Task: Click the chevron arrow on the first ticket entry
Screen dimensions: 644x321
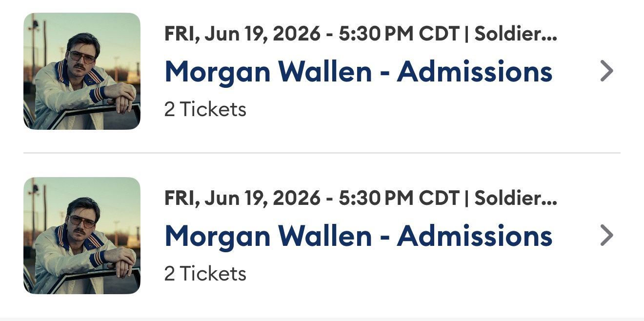Action: pos(607,71)
